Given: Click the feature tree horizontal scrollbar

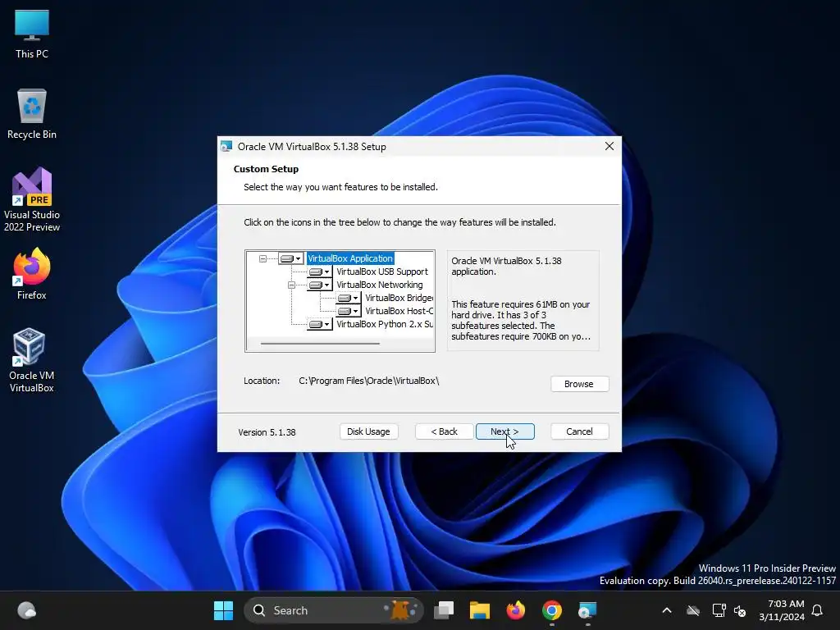Looking at the screenshot, I should pos(321,344).
